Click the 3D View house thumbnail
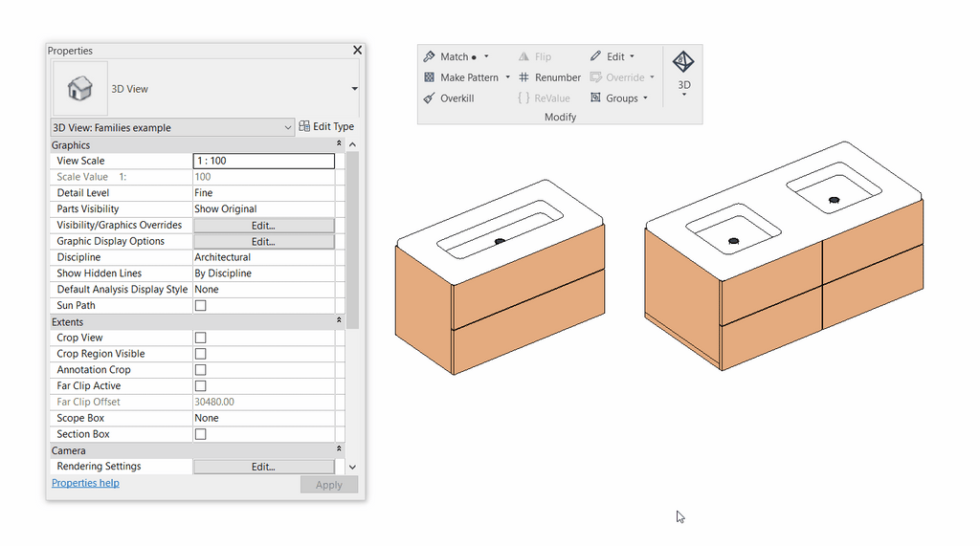The image size is (980, 546). point(80,89)
